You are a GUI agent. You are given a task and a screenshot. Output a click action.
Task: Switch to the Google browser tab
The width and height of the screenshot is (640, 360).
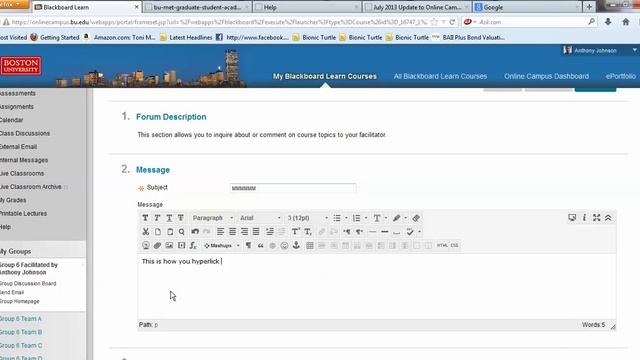(527, 7)
